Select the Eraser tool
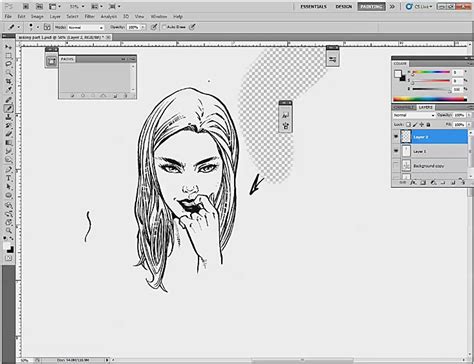This screenshot has width=474, height=364. point(8,134)
